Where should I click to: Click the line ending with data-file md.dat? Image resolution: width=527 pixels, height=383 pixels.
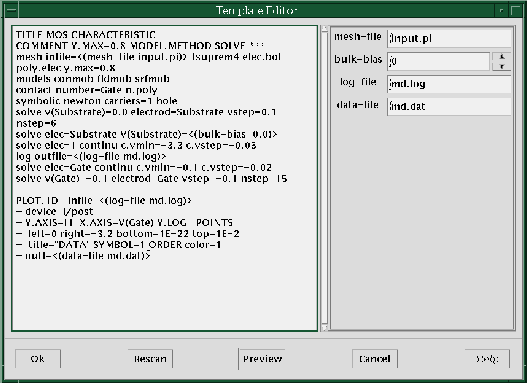(x=83, y=256)
